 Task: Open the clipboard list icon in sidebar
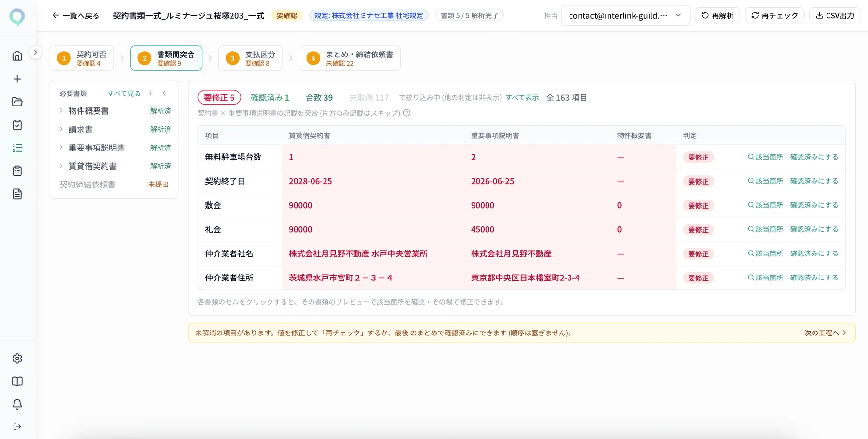[17, 171]
